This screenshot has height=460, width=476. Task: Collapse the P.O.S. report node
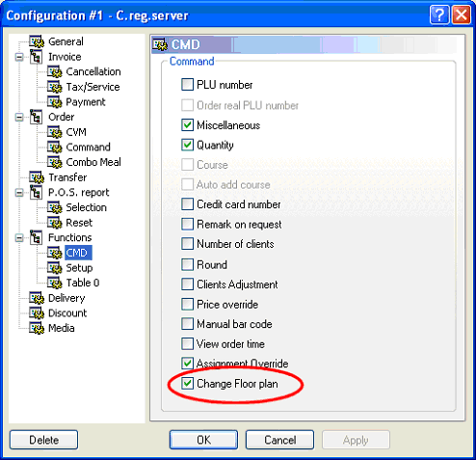pos(19,193)
